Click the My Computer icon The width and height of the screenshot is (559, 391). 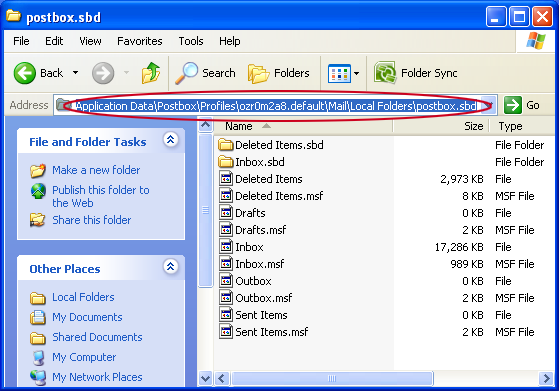(38, 357)
